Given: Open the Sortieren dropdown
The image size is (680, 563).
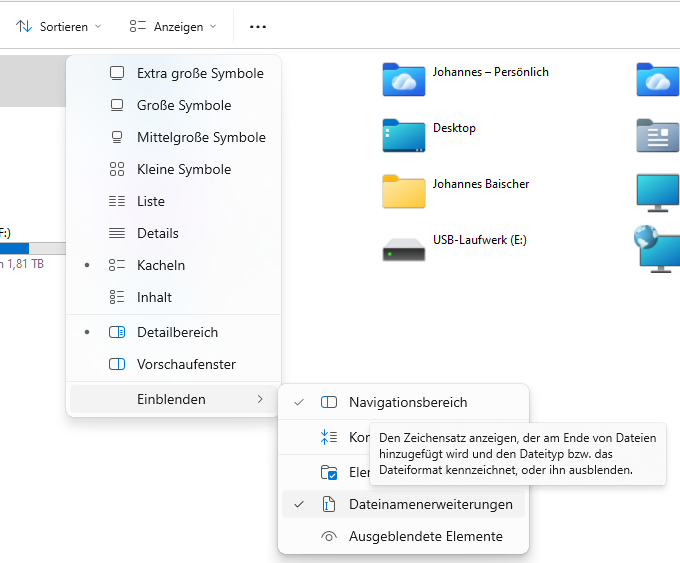Looking at the screenshot, I should pos(59,26).
